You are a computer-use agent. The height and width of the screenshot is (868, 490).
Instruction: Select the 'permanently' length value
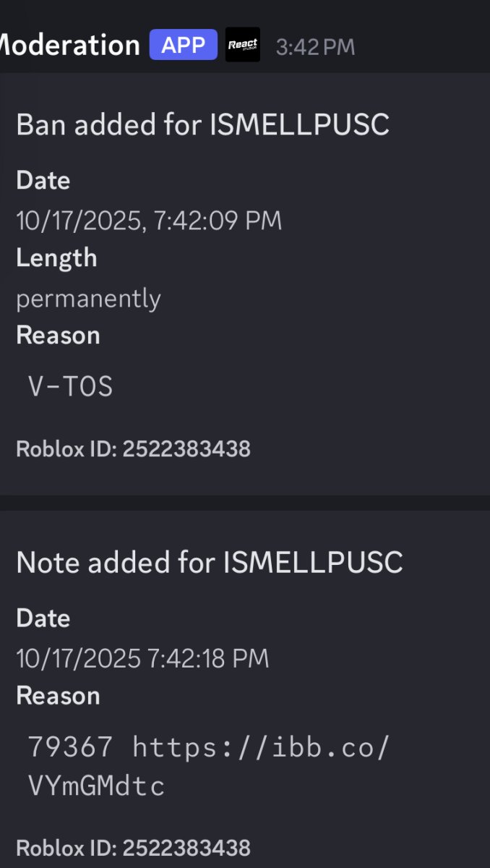88,297
